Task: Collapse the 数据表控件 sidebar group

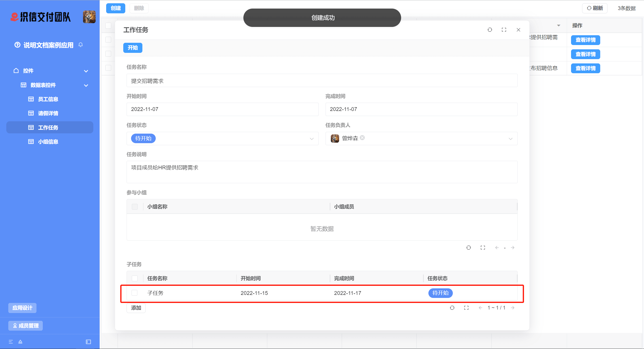Action: [x=86, y=85]
